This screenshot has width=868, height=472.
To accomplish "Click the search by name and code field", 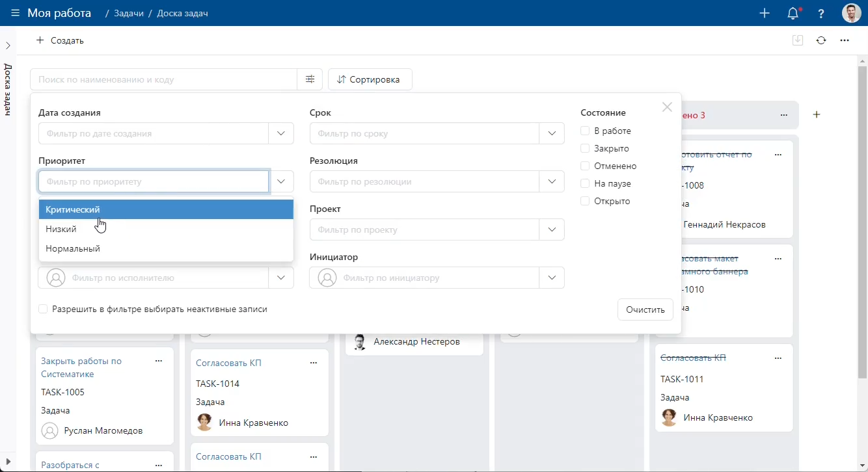I will (163, 79).
